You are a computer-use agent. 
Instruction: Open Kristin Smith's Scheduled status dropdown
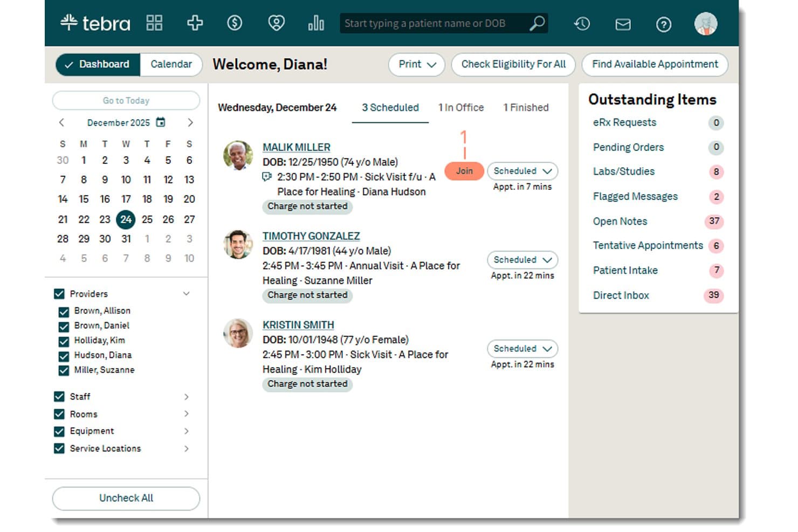522,349
